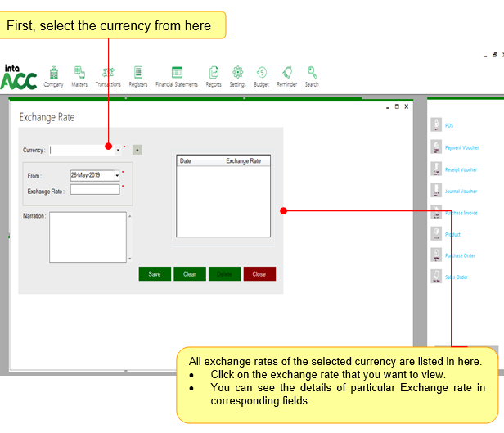Viewport: 504px width, 433px height.
Task: Click the Exchange Rate input field
Action: [x=95, y=190]
